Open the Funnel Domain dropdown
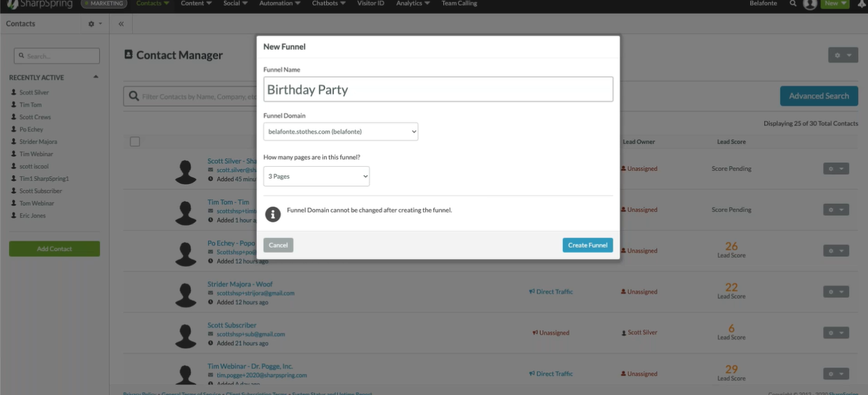868x395 pixels. pyautogui.click(x=340, y=131)
